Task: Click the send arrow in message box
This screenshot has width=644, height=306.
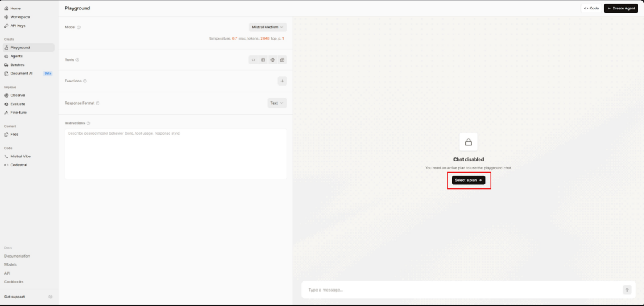Action: tap(626, 290)
